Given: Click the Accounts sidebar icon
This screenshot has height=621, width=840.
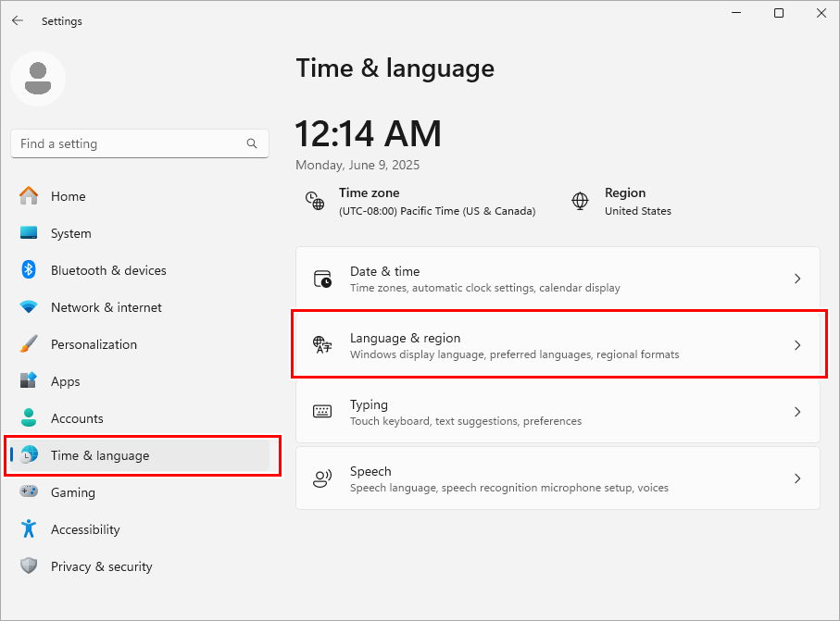Looking at the screenshot, I should (x=29, y=418).
